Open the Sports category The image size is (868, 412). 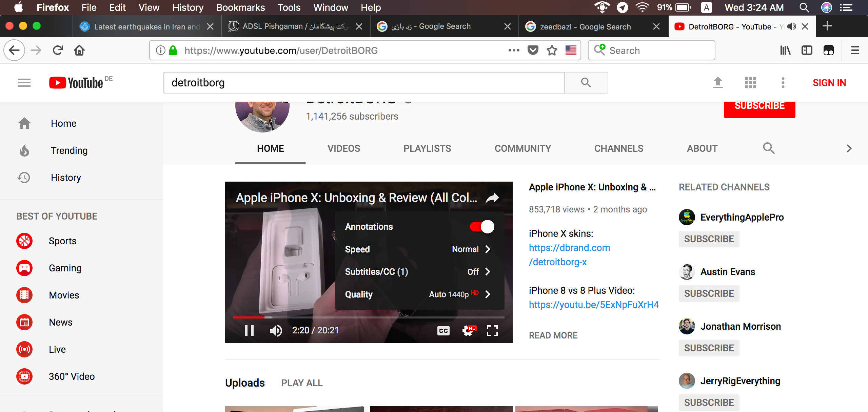[81, 241]
